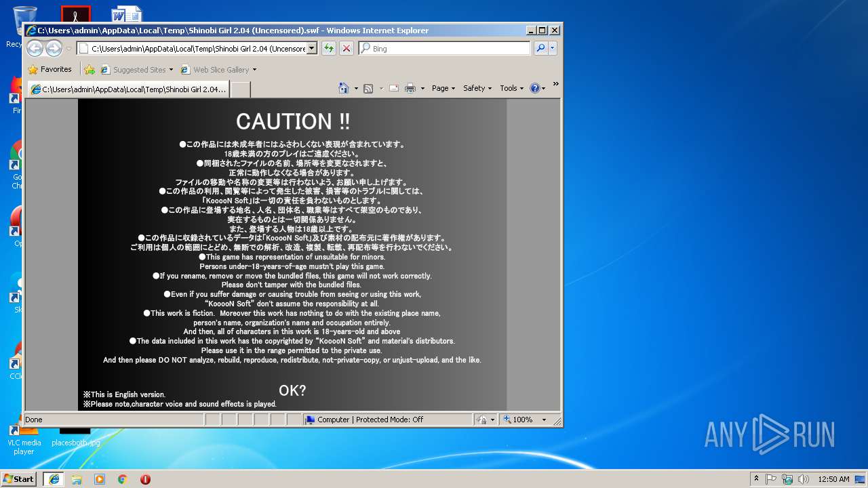Open Google Chrome taskbar icon

point(123,479)
